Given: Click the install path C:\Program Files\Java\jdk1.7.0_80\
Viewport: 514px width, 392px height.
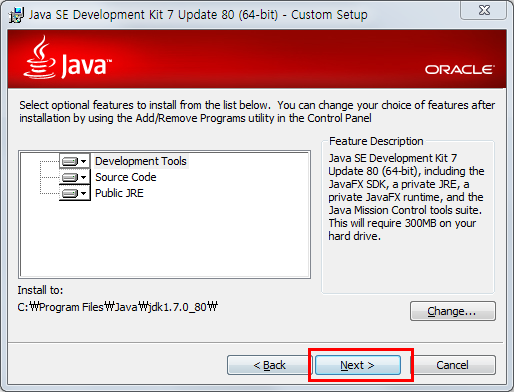Looking at the screenshot, I should [118, 307].
